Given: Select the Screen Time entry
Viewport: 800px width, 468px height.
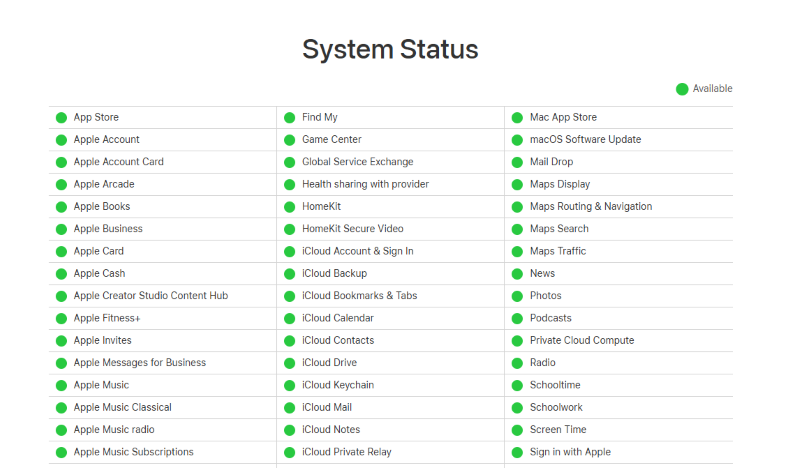Looking at the screenshot, I should coord(558,430).
